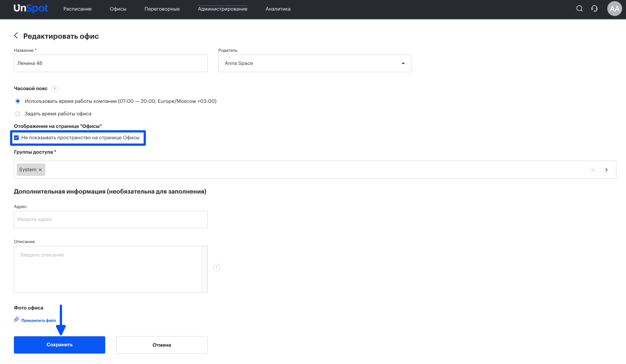Image resolution: width=626 pixels, height=364 pixels.
Task: Select company working hours radio option
Action: (x=18, y=101)
